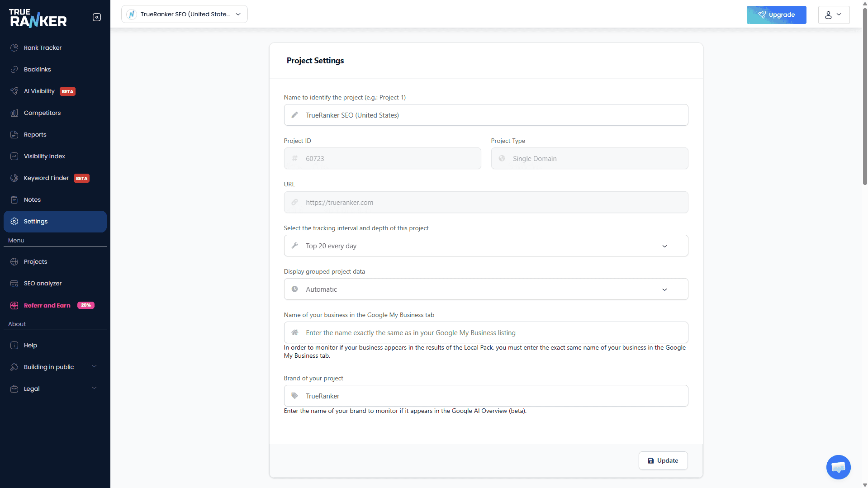The width and height of the screenshot is (868, 488).
Task: Click the Google My Business name field
Action: (x=486, y=333)
